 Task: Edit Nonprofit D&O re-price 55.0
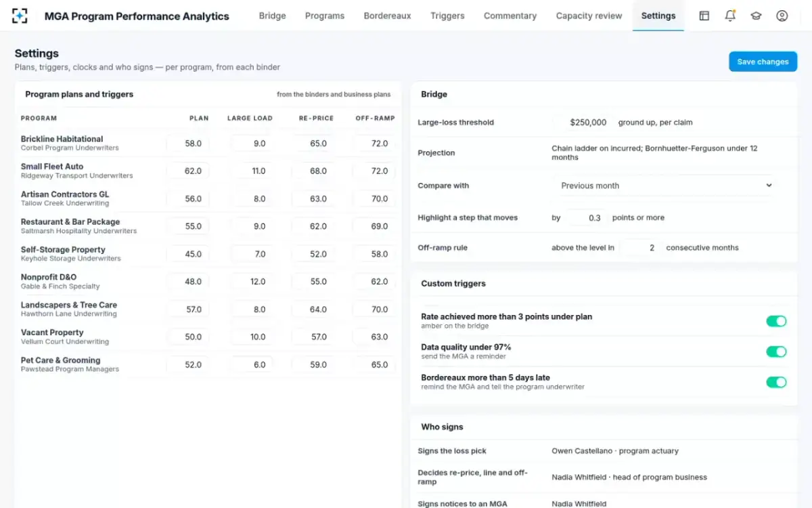[x=314, y=282]
